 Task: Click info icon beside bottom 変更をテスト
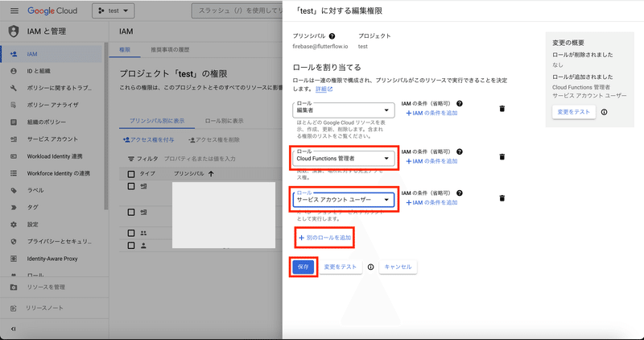pyautogui.click(x=371, y=267)
